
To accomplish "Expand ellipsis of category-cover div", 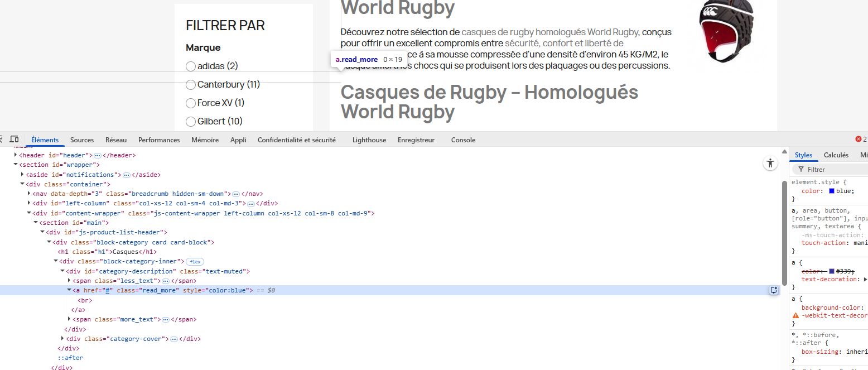I will pos(174,339).
